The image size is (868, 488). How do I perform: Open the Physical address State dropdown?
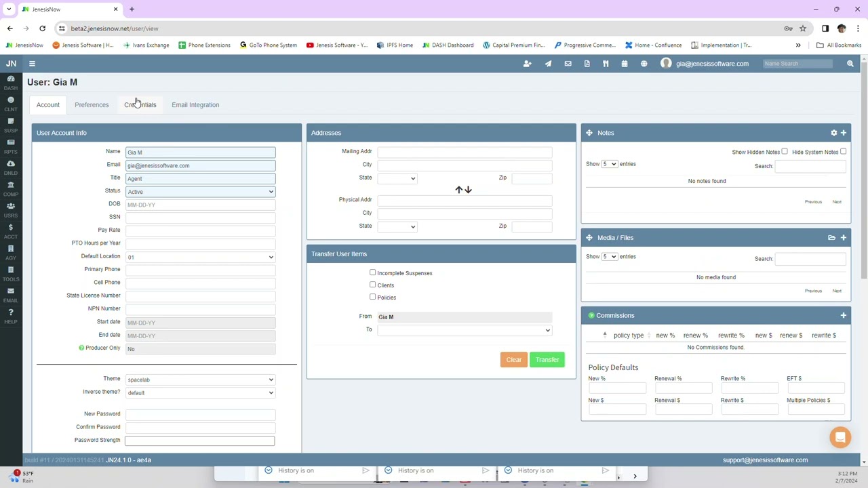[397, 226]
